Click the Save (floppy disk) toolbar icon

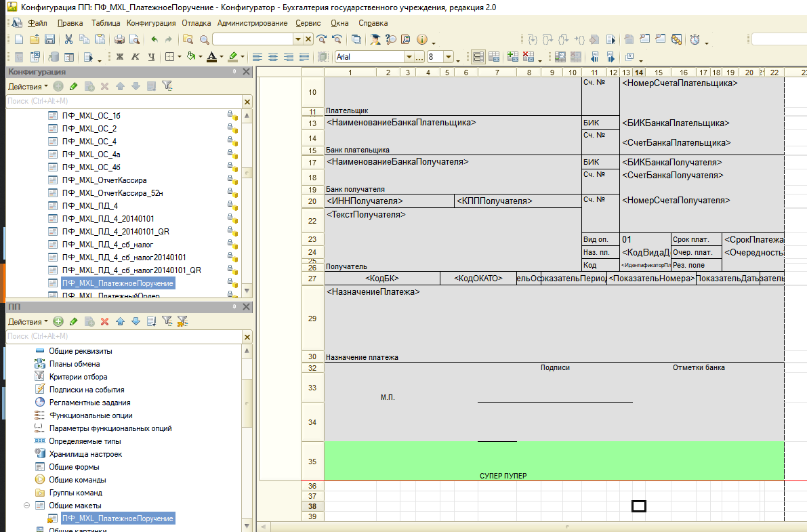click(x=49, y=40)
